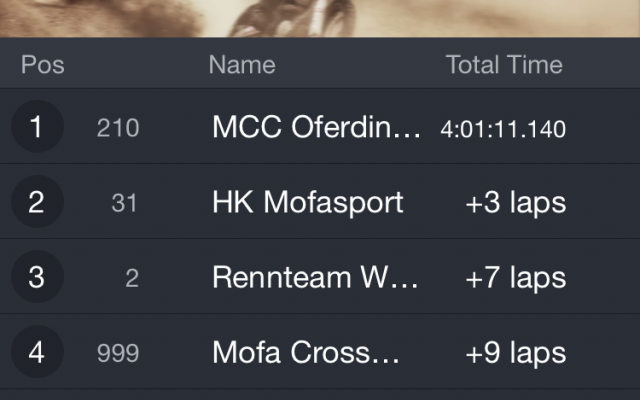Click start number 2 in third row
Viewport: 640px width, 400px height.
pos(132,278)
